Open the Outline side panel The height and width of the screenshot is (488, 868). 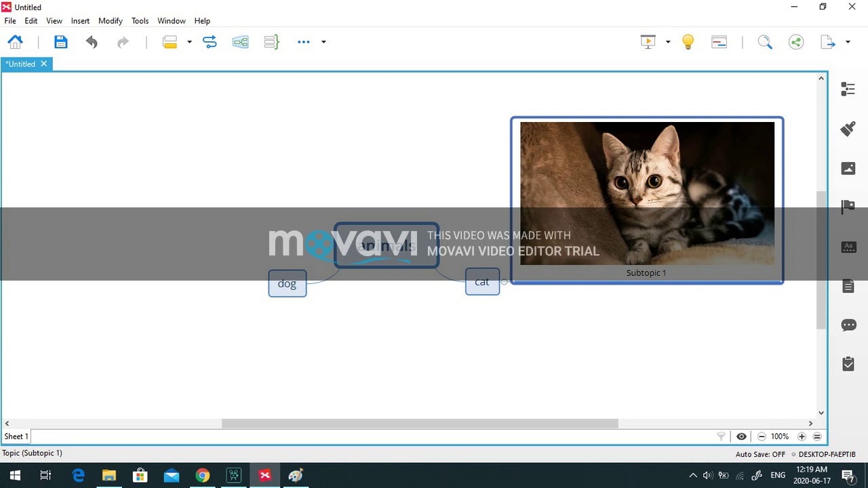(x=848, y=89)
